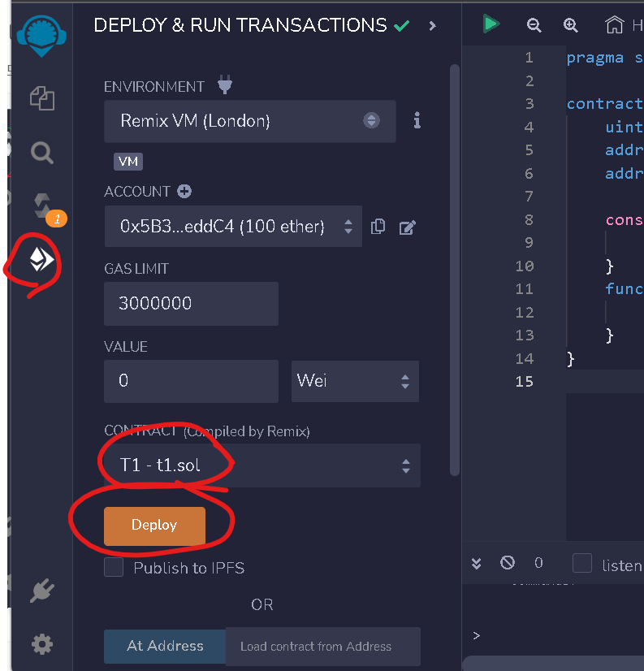Viewport: 644px width, 671px height.
Task: Open the Plugin Manager plug icon
Action: point(42,591)
